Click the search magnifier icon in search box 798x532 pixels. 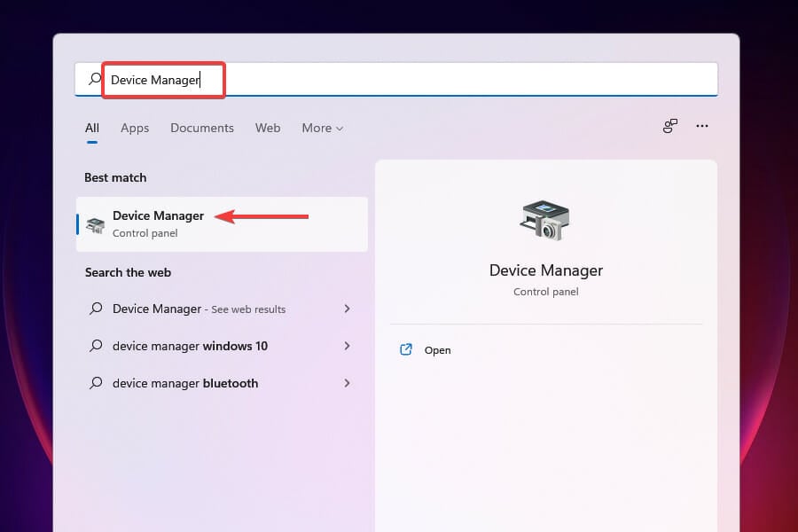(x=95, y=79)
